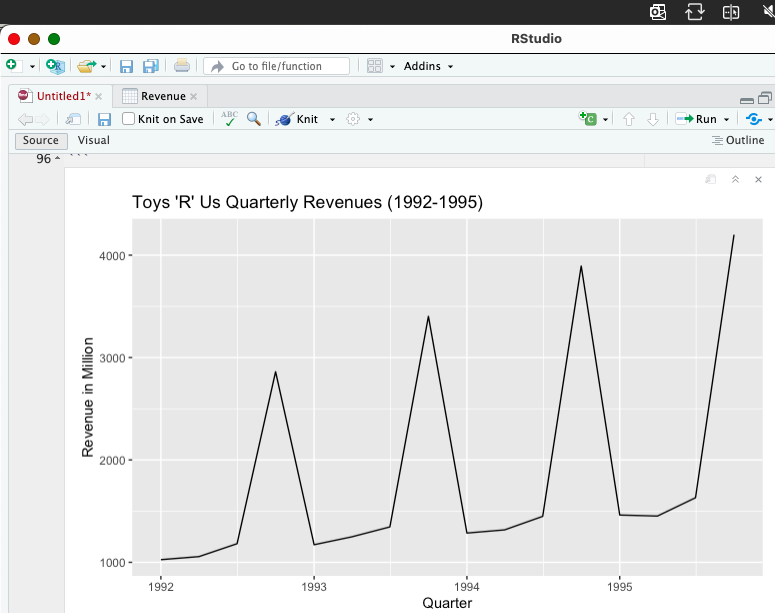Open Find/Replace magnifier icon
The width and height of the screenshot is (775, 613).
[254, 119]
